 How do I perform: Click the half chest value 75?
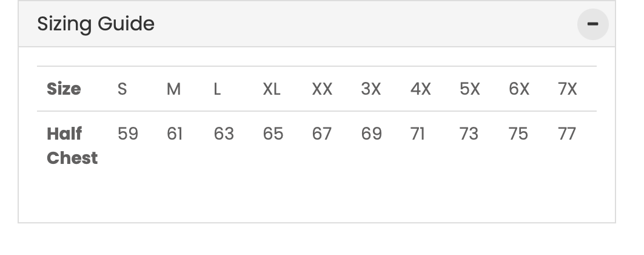[x=518, y=134]
